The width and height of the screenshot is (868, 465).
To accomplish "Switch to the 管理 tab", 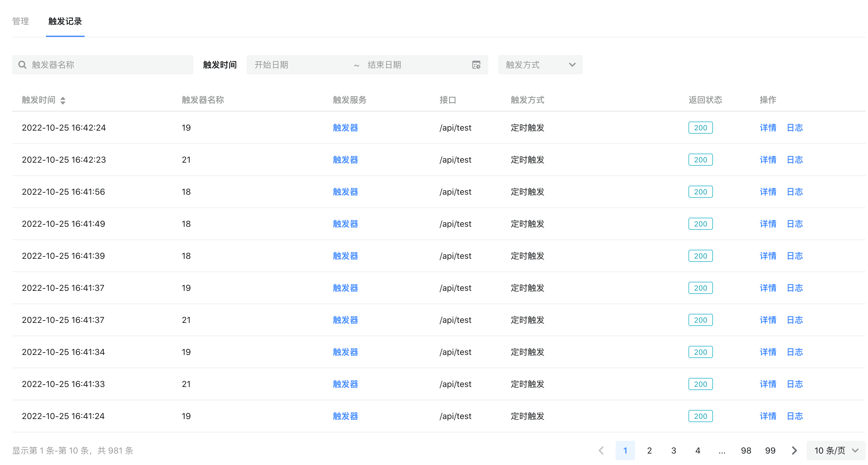I will click(21, 21).
